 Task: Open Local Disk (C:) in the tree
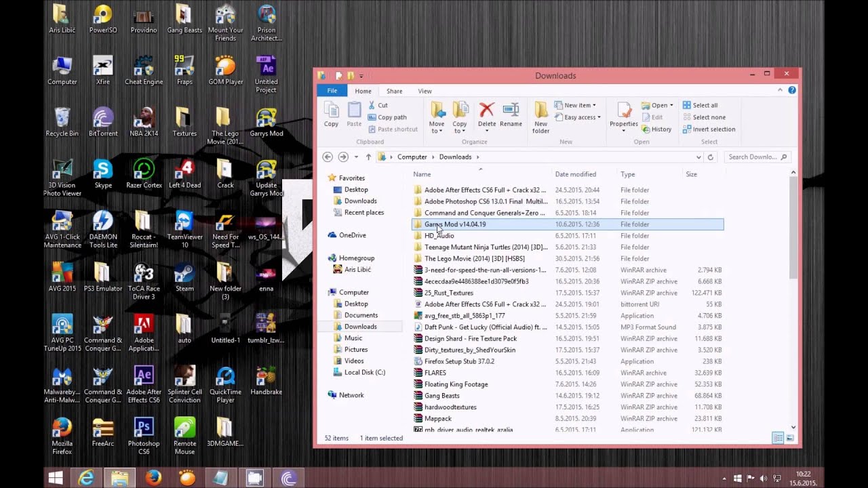(x=364, y=372)
